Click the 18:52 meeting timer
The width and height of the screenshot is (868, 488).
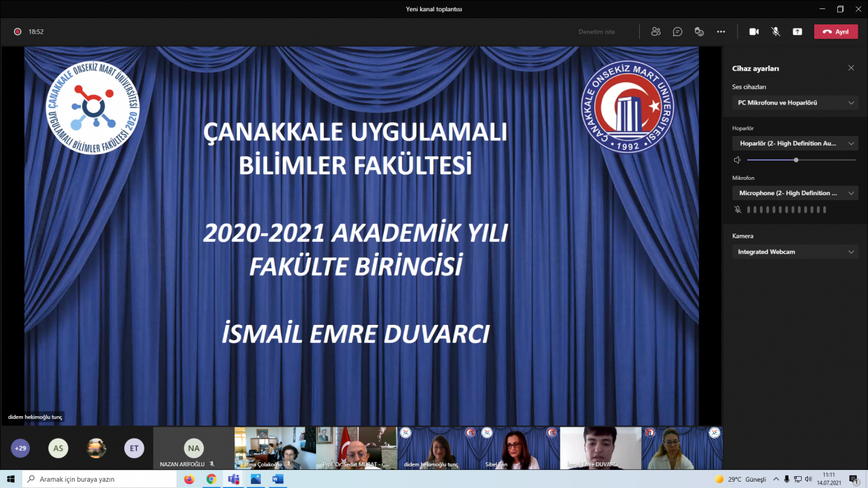pyautogui.click(x=36, y=31)
